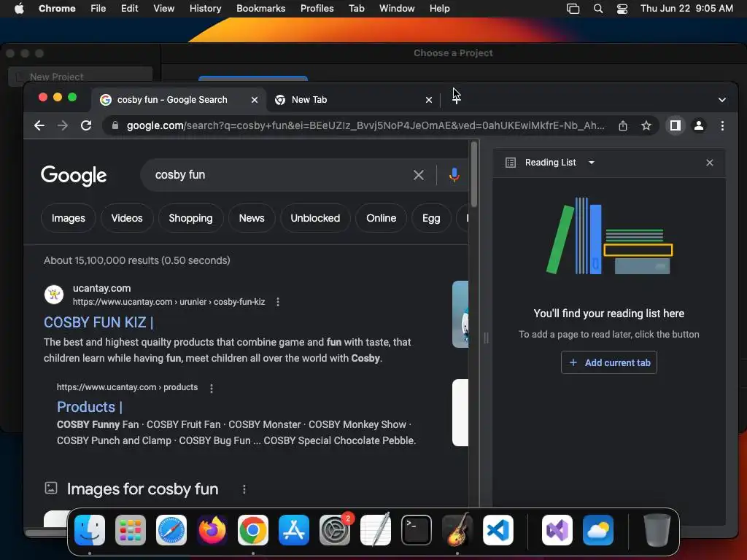The height and width of the screenshot is (560, 747).
Task: Select the cosby fun - Google Search tab
Action: pos(179,100)
